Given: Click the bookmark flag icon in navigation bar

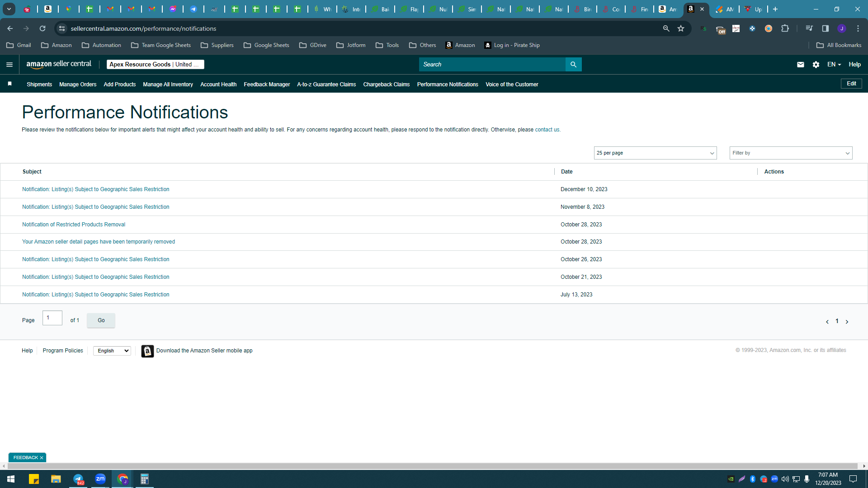Looking at the screenshot, I should [9, 84].
